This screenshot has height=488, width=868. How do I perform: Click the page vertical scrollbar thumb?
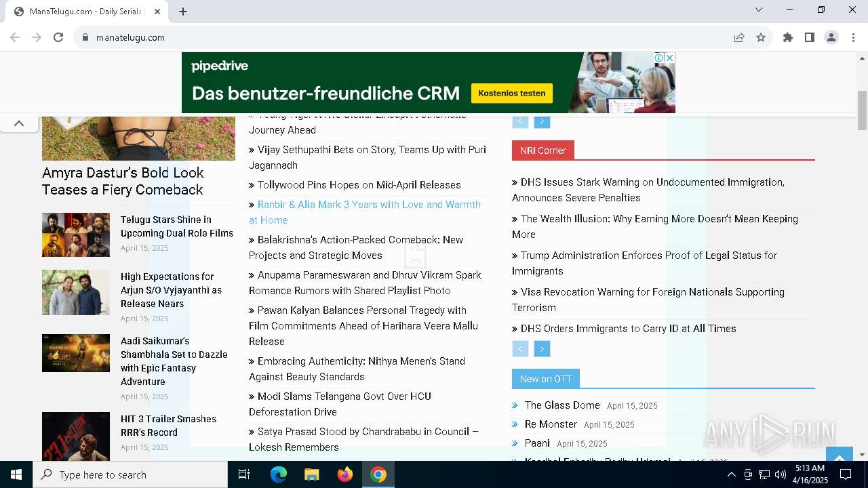(x=862, y=109)
